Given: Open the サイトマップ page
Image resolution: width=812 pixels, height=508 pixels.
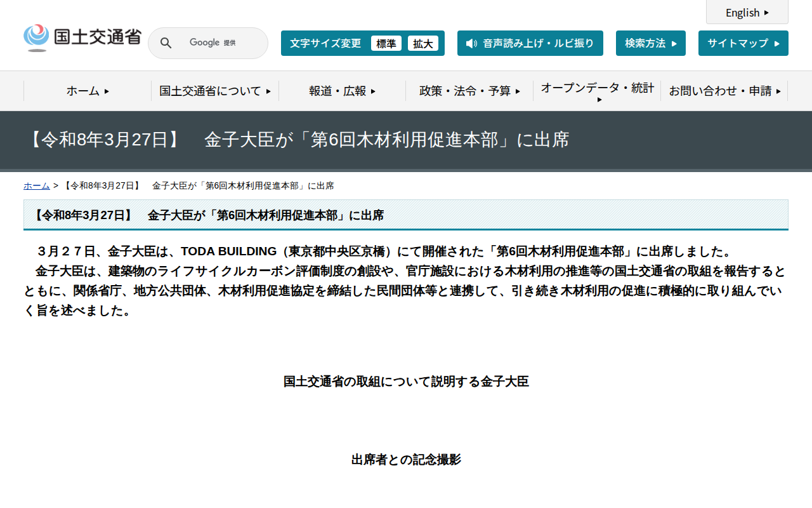Looking at the screenshot, I should (743, 43).
